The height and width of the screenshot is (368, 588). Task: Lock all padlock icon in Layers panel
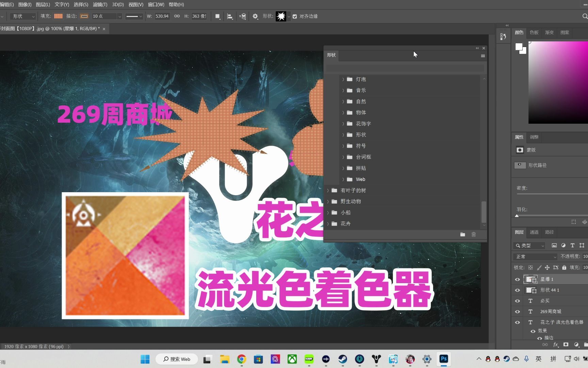[564, 267]
